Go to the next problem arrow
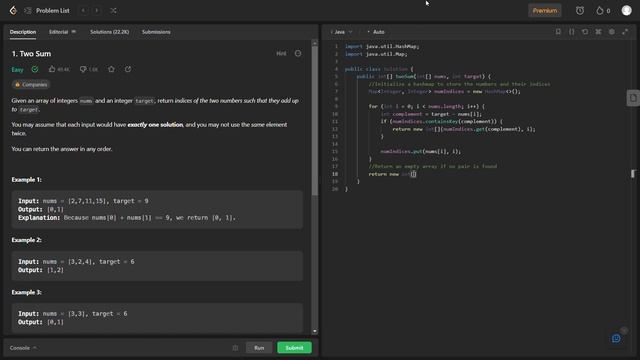 coord(97,11)
